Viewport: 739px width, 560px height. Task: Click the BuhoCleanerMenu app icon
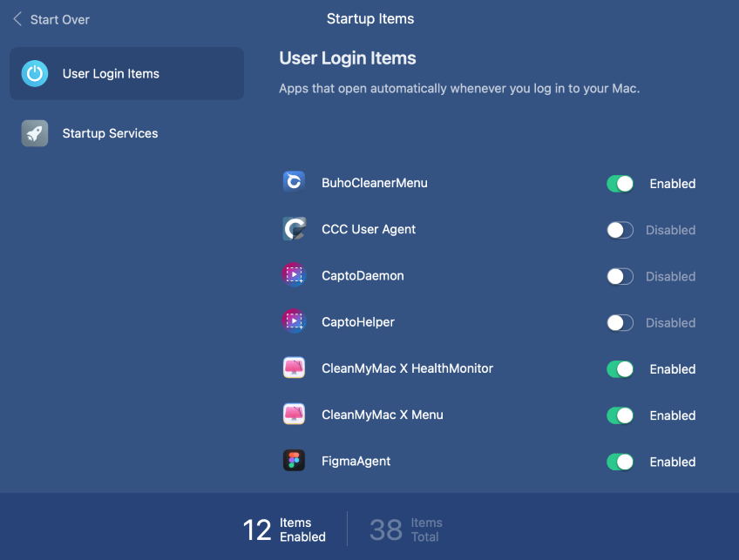click(294, 182)
